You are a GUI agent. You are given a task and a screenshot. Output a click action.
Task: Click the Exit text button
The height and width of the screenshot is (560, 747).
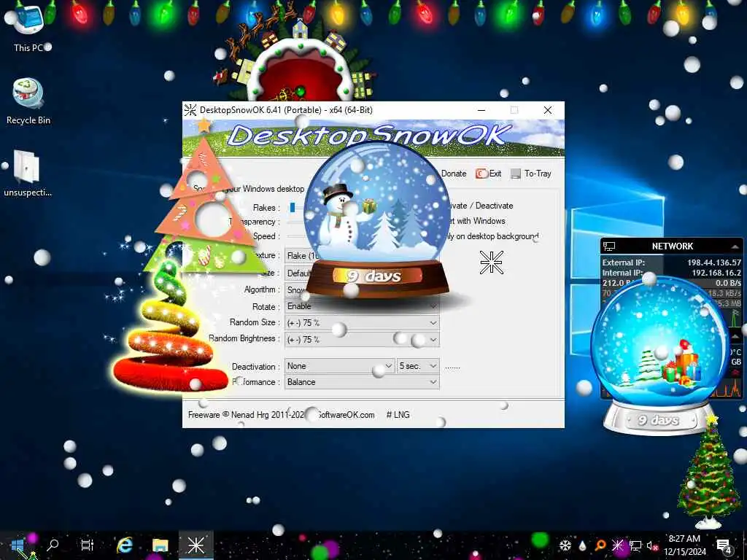pyautogui.click(x=495, y=174)
